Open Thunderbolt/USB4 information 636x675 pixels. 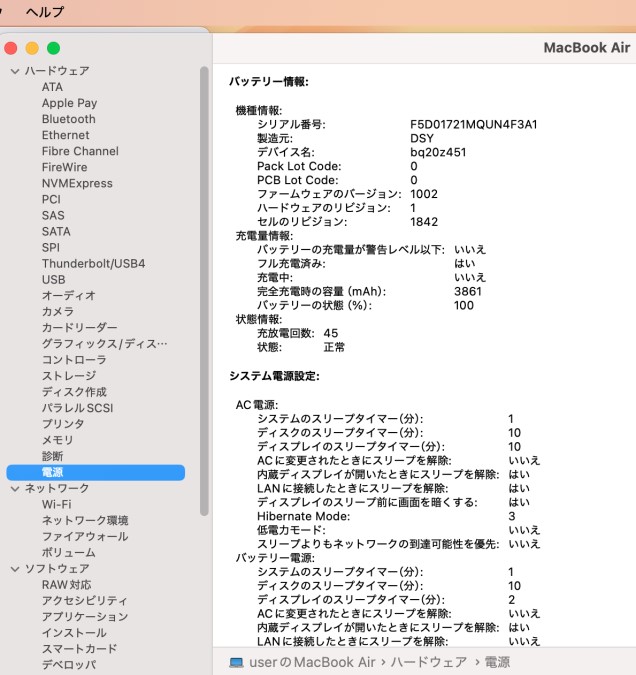93,263
